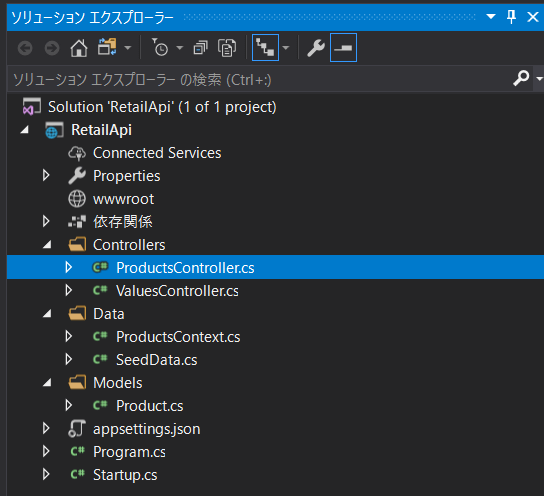Expand the 依存関係 dependencies node
This screenshot has height=496, width=544.
pyautogui.click(x=46, y=221)
